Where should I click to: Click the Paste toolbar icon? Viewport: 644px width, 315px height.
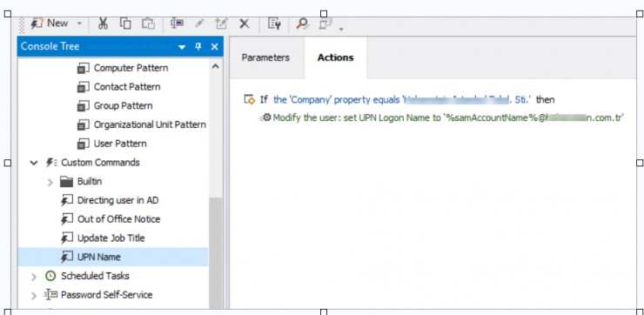148,23
